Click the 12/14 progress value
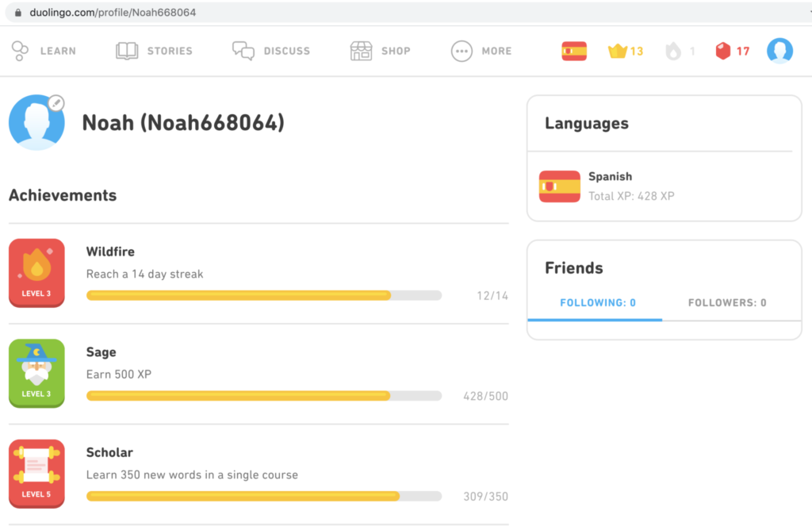The width and height of the screenshot is (812, 526). [492, 296]
